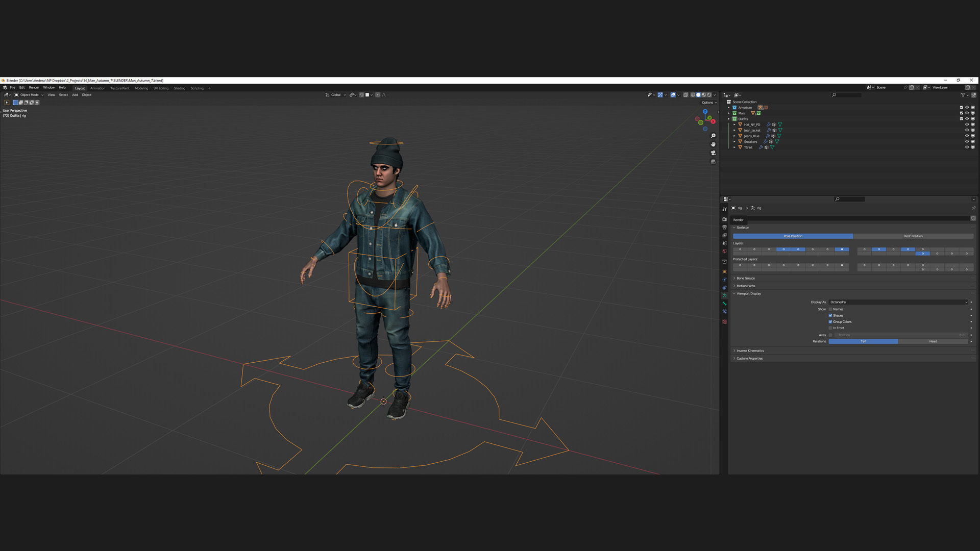The width and height of the screenshot is (980, 551).
Task: Click TShirt mesh data icon
Action: point(772,147)
